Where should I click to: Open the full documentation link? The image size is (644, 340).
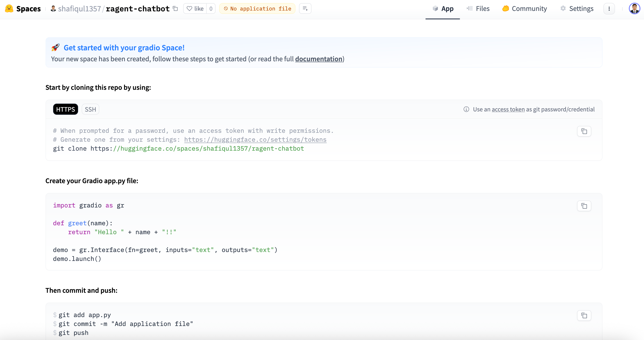(318, 59)
